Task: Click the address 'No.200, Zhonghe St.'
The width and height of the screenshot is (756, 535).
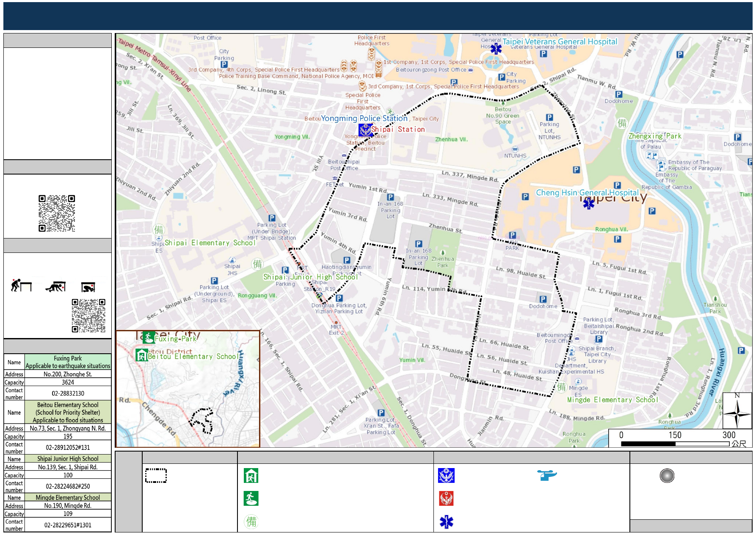Action: [x=68, y=374]
